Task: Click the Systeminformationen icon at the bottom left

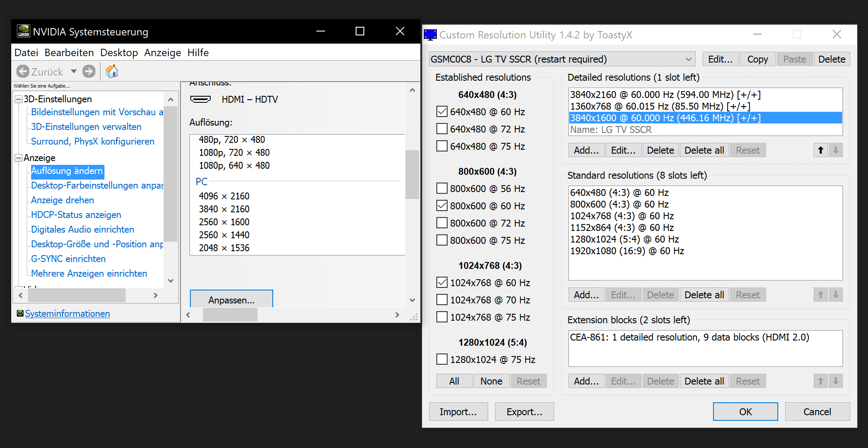Action: (x=20, y=313)
